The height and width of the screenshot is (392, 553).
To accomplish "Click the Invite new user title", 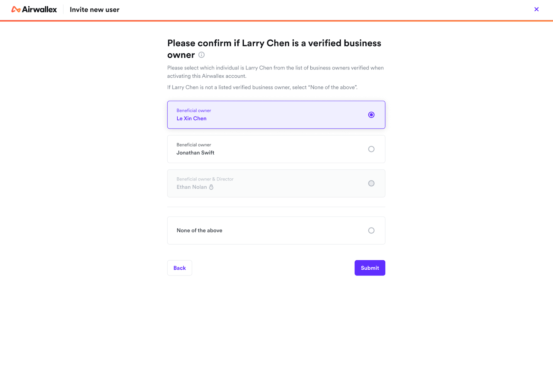I will click(x=94, y=10).
